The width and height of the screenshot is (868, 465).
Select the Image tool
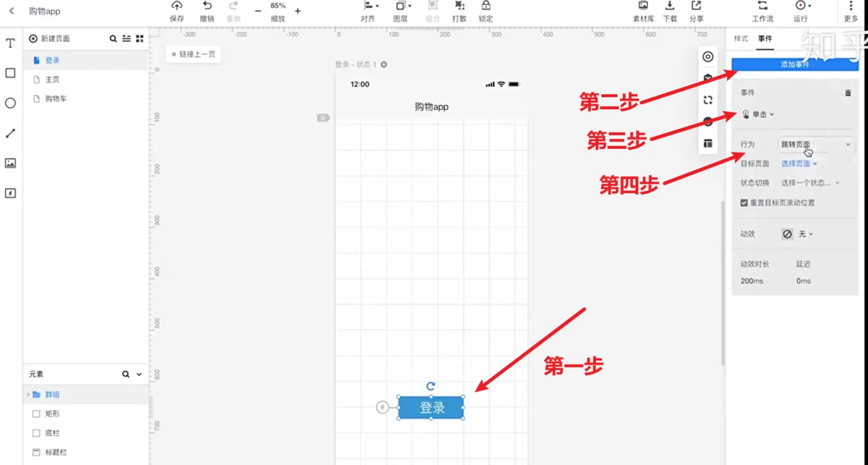[10, 163]
